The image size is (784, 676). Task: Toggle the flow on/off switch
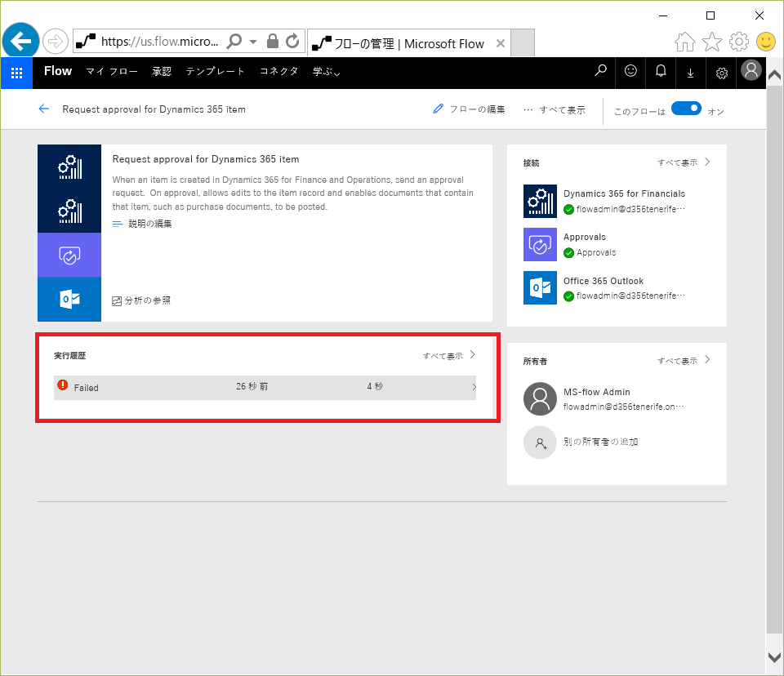(686, 109)
